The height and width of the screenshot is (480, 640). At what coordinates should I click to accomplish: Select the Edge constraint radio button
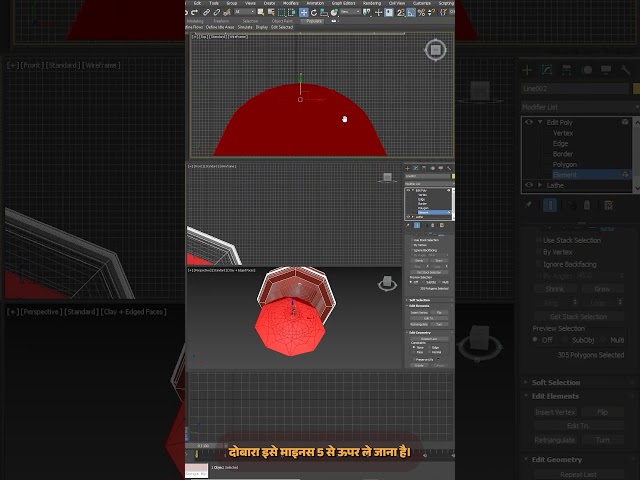point(429,347)
